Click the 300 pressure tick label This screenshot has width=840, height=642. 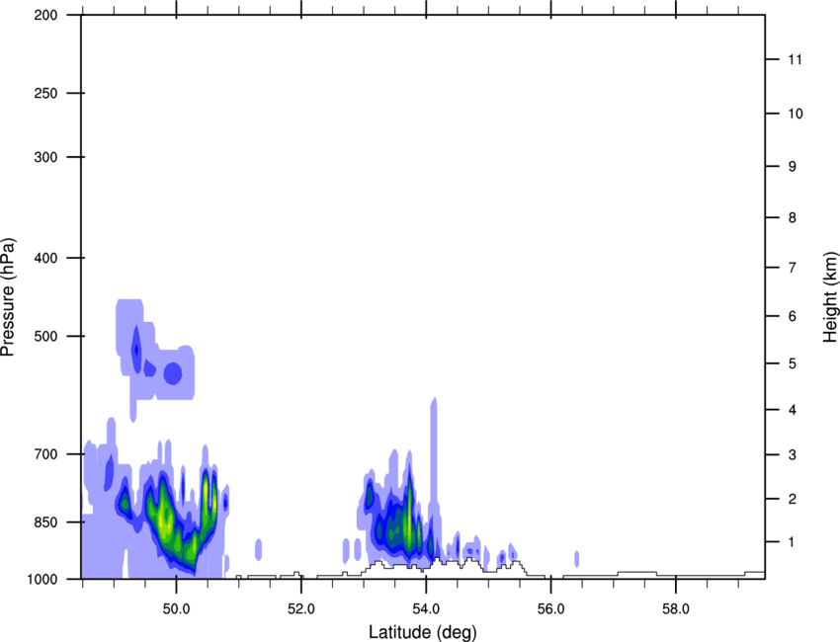pyautogui.click(x=45, y=157)
